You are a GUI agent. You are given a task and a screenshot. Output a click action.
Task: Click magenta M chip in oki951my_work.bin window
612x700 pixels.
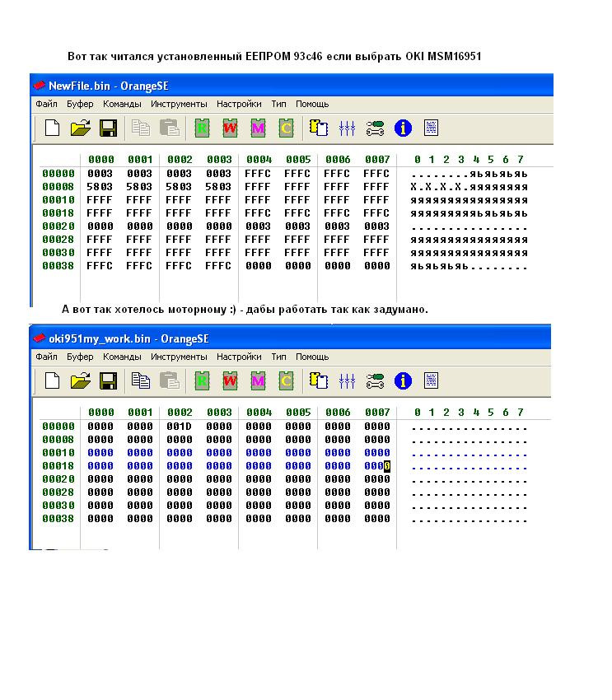258,380
